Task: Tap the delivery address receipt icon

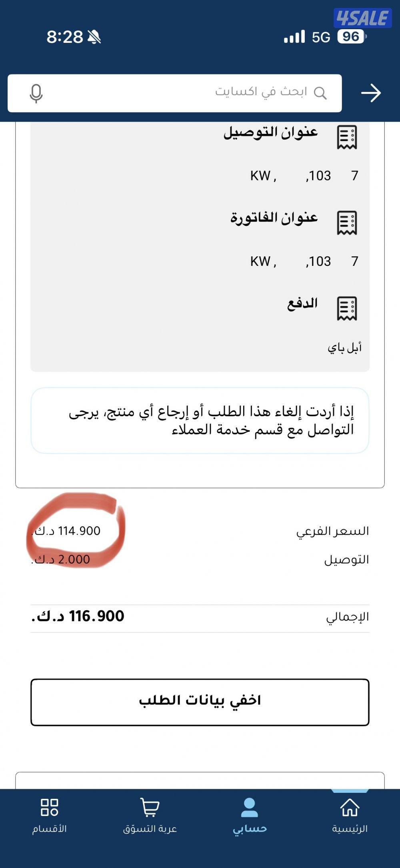Action: (346, 138)
